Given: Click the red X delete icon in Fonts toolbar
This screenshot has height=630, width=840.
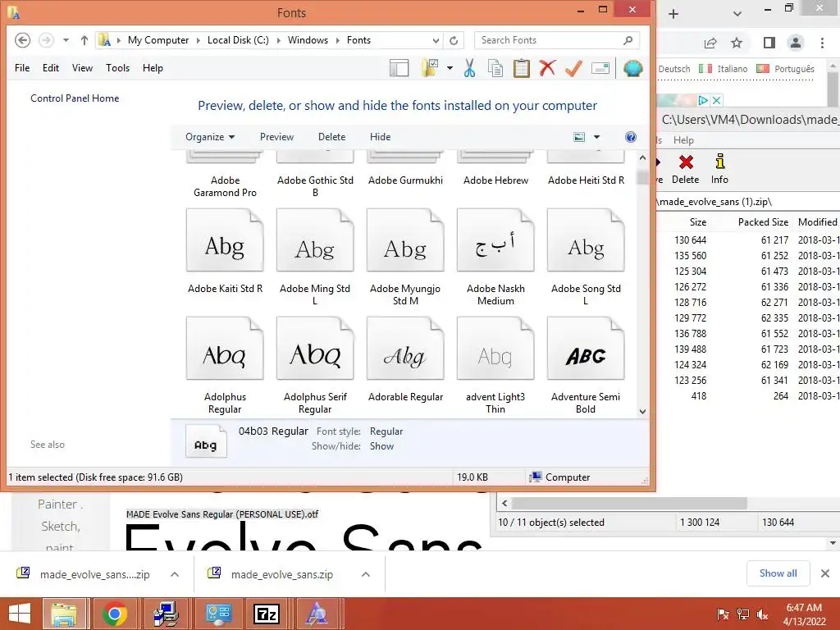Looking at the screenshot, I should pyautogui.click(x=547, y=68).
